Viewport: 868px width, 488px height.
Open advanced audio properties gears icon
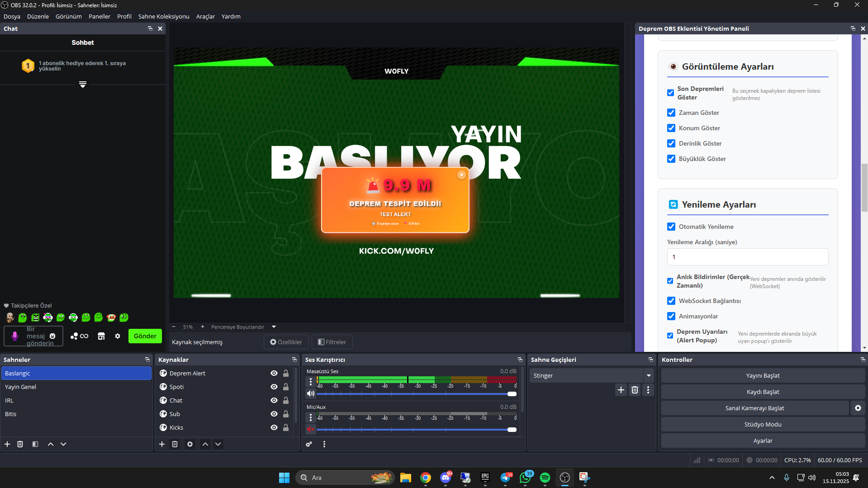[x=309, y=444]
